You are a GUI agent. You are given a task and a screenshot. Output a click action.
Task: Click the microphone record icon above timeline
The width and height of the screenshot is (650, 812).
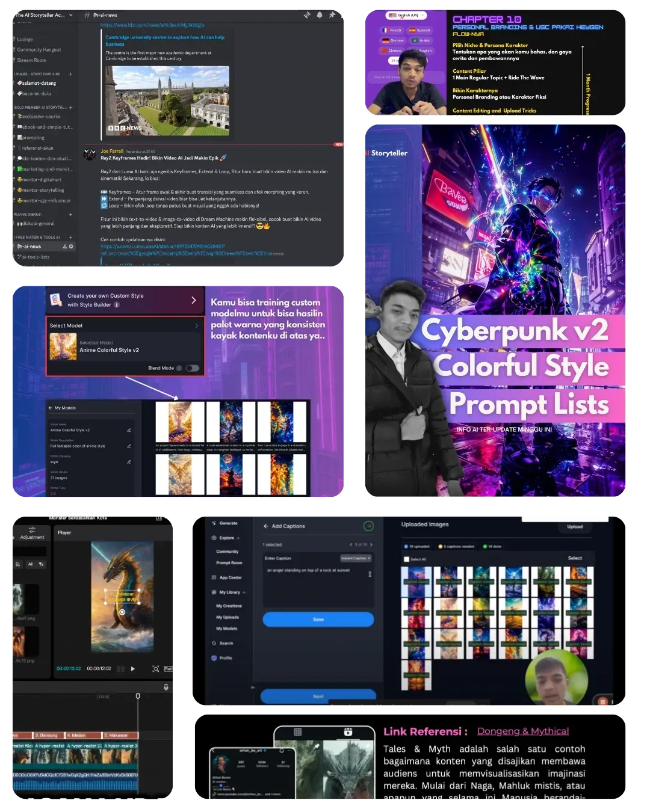(166, 687)
